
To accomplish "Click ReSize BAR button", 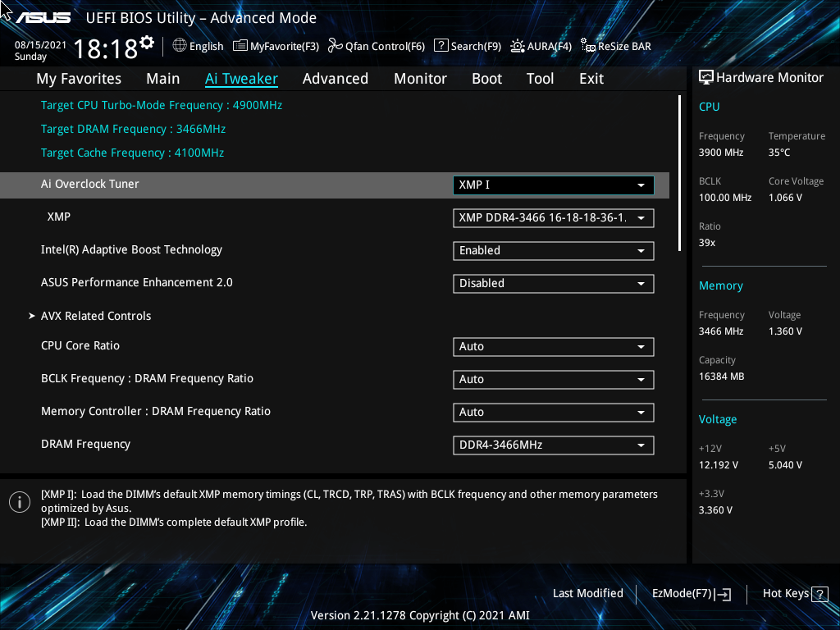I will pyautogui.click(x=616, y=46).
